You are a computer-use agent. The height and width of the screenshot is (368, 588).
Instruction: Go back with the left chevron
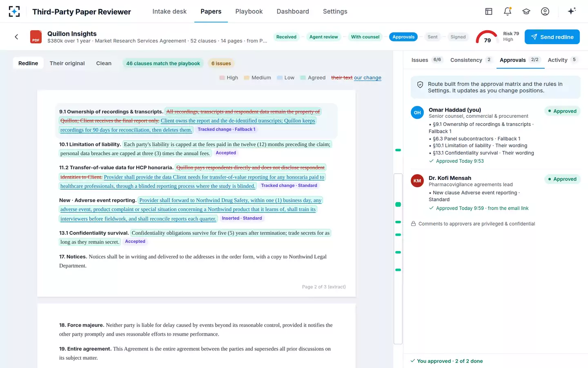click(16, 37)
